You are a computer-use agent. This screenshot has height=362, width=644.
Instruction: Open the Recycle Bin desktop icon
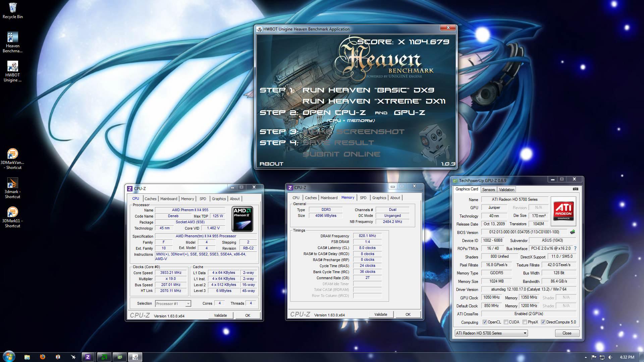[12, 10]
